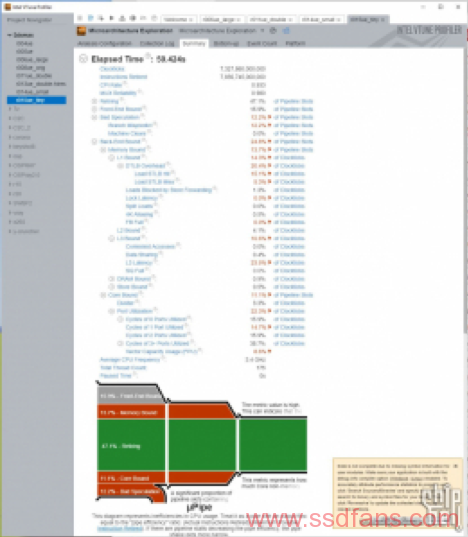
Task: Open the hamburger menu in the toolbar
Action: tap(80, 18)
